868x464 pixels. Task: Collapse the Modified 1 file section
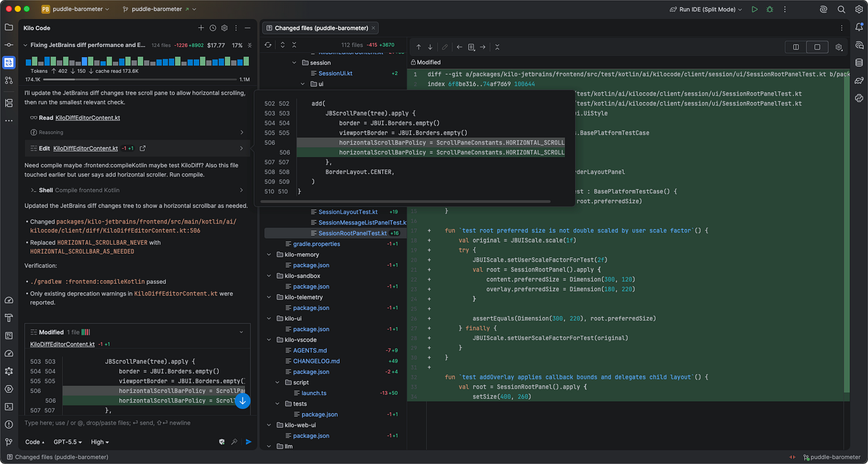pos(241,332)
